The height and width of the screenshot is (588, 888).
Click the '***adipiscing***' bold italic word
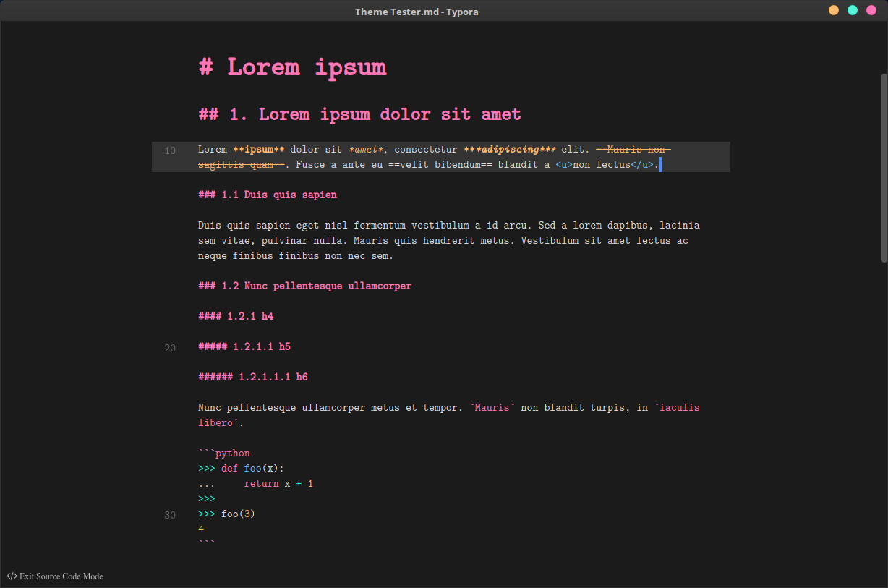(x=510, y=150)
